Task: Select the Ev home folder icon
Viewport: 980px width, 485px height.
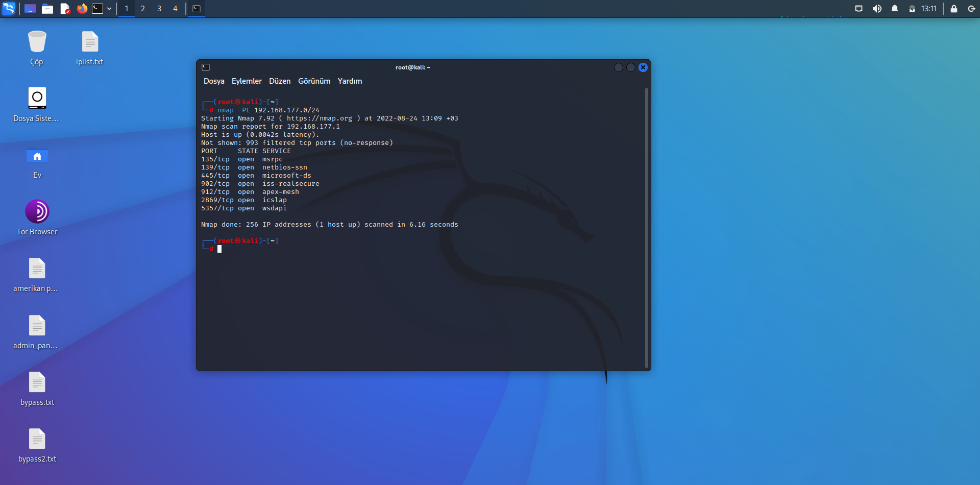Action: pos(37,162)
